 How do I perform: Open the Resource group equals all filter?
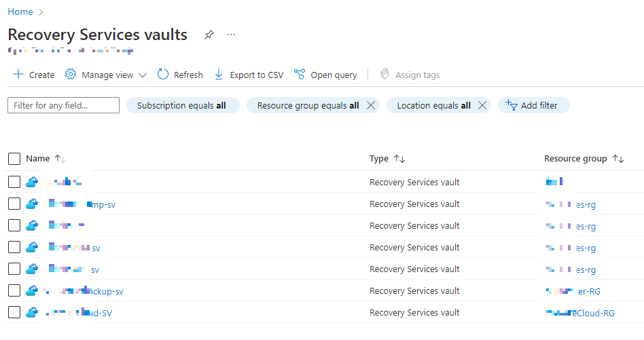click(308, 105)
